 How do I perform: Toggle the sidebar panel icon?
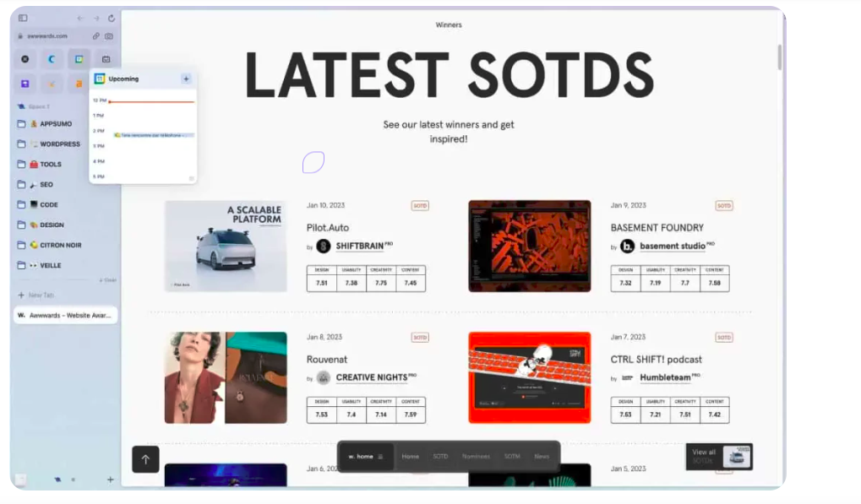[x=23, y=18]
